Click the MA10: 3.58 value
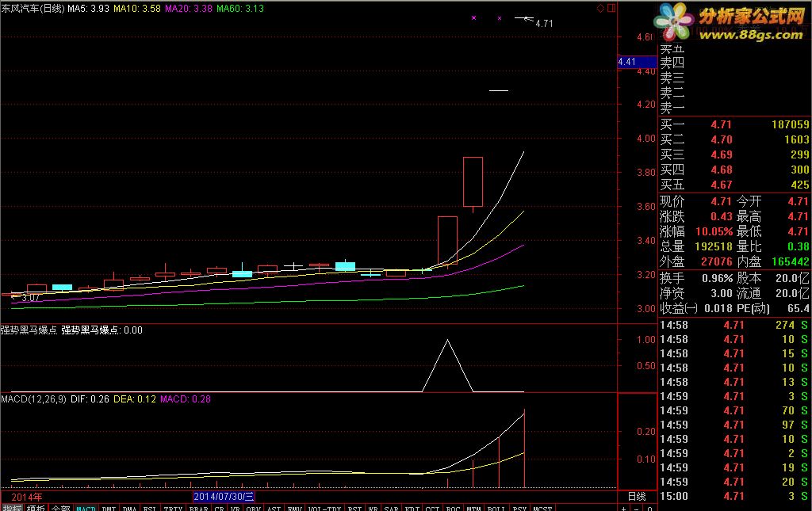The image size is (812, 511). 137,8
